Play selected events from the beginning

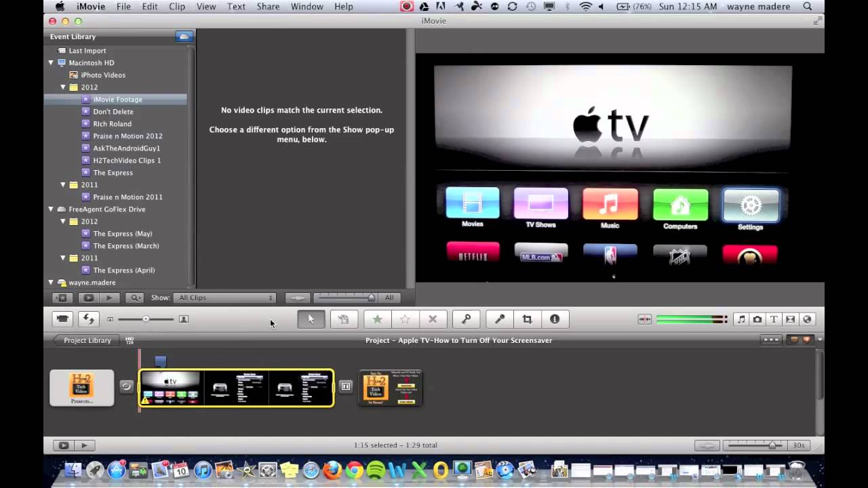[x=109, y=298]
